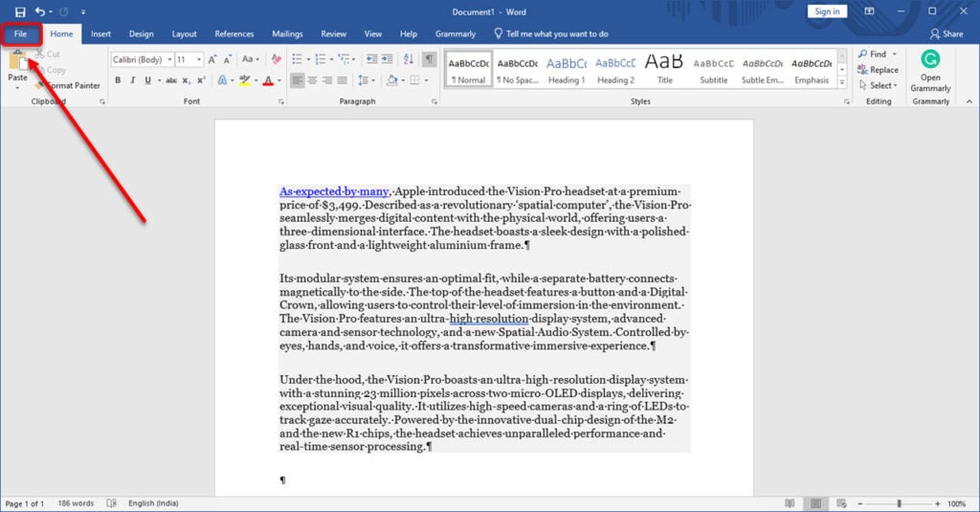Apply superscript formatting
Screen dimensions: 980x512
[x=201, y=80]
